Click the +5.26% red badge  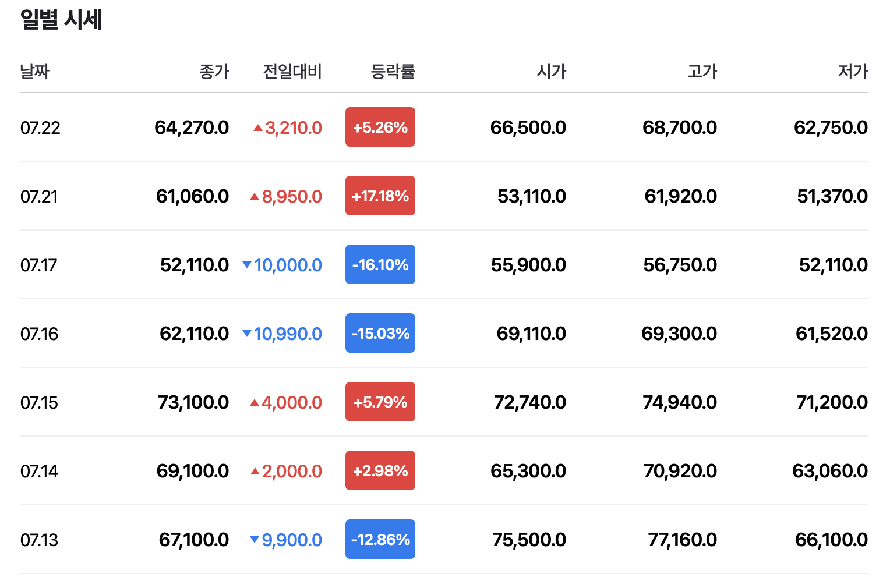pos(380,127)
